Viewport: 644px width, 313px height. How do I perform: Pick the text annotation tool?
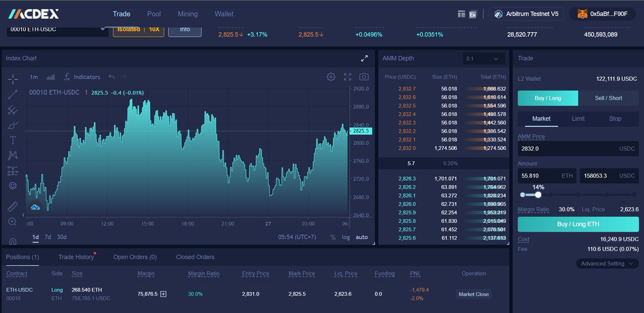point(13,140)
